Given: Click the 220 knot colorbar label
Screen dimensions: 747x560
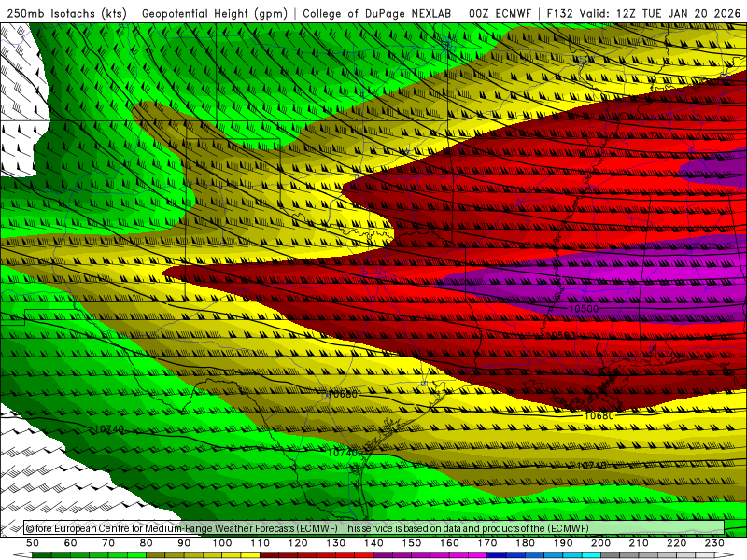Looking at the screenshot, I should pyautogui.click(x=677, y=543).
